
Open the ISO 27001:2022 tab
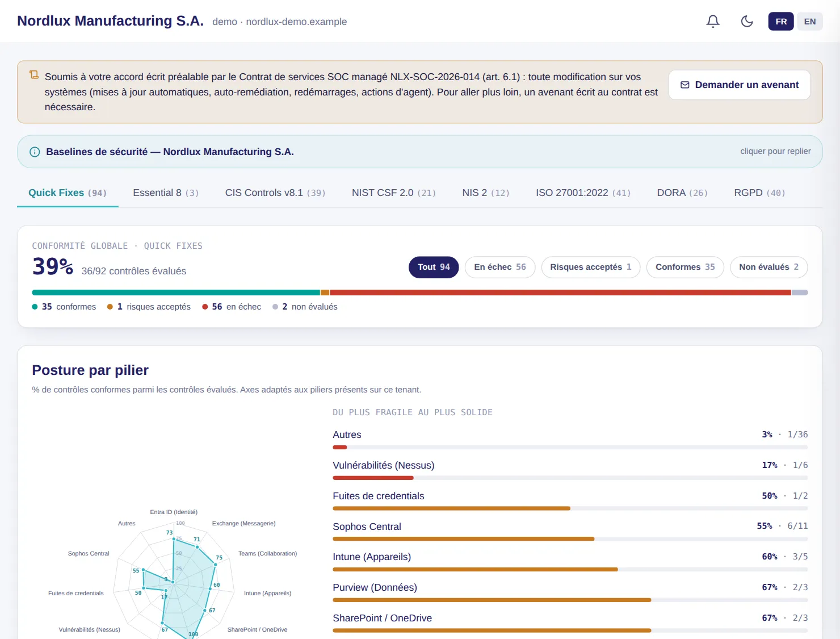(x=583, y=193)
